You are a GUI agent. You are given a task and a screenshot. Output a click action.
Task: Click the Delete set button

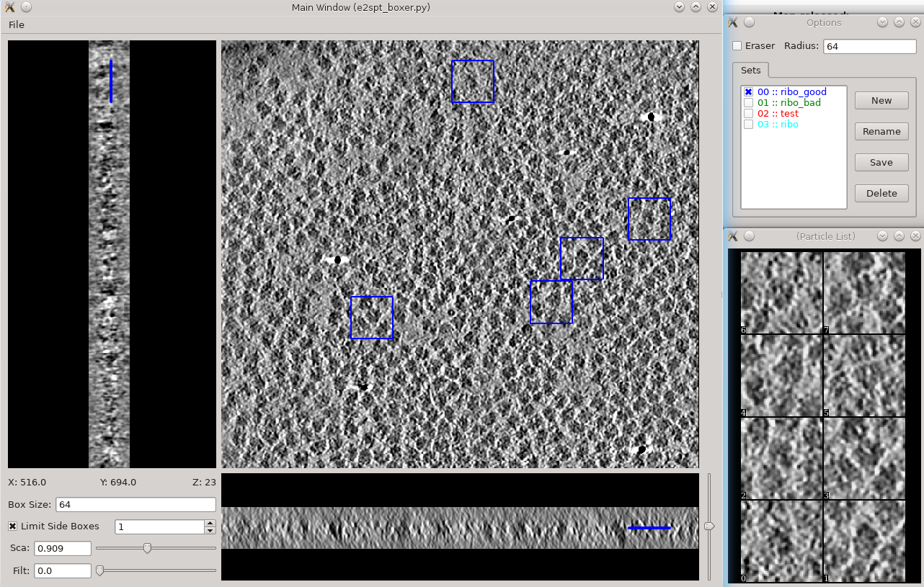(881, 193)
